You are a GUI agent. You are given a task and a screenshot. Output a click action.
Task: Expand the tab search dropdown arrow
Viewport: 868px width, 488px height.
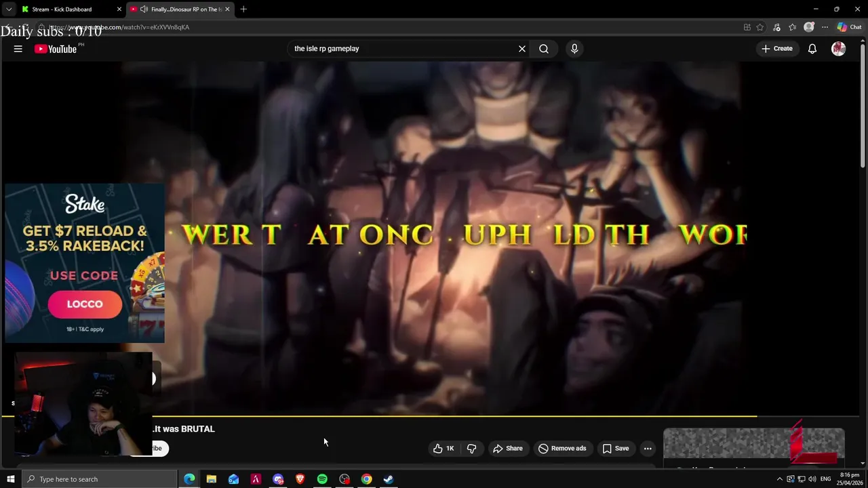coord(9,9)
